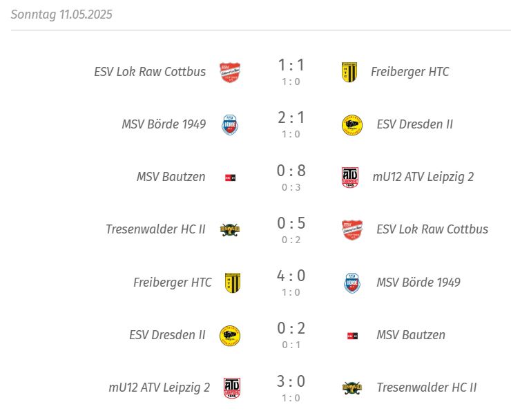The image size is (511, 420).
Task: Open ESV Lok Raw Cottbus home team link
Action: click(x=150, y=72)
